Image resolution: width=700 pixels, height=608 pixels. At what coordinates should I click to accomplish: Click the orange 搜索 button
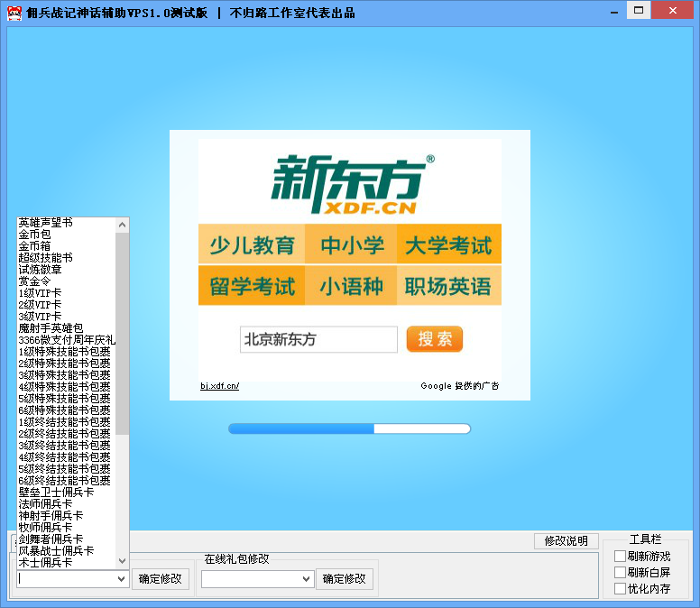tap(435, 339)
